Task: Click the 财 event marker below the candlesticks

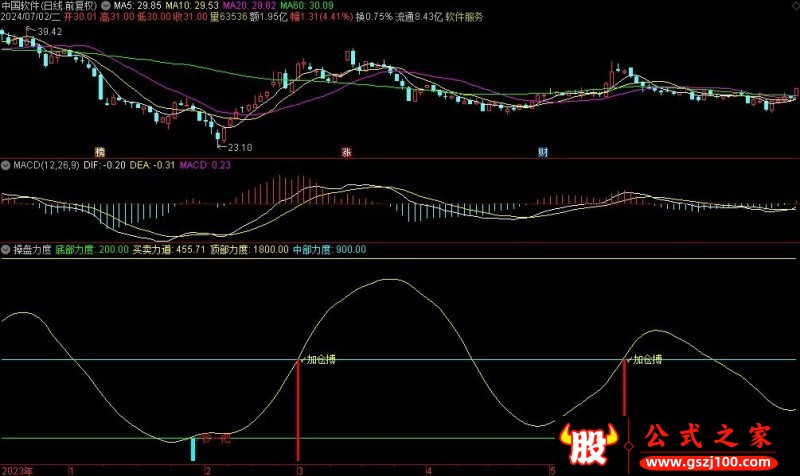Action: point(542,153)
